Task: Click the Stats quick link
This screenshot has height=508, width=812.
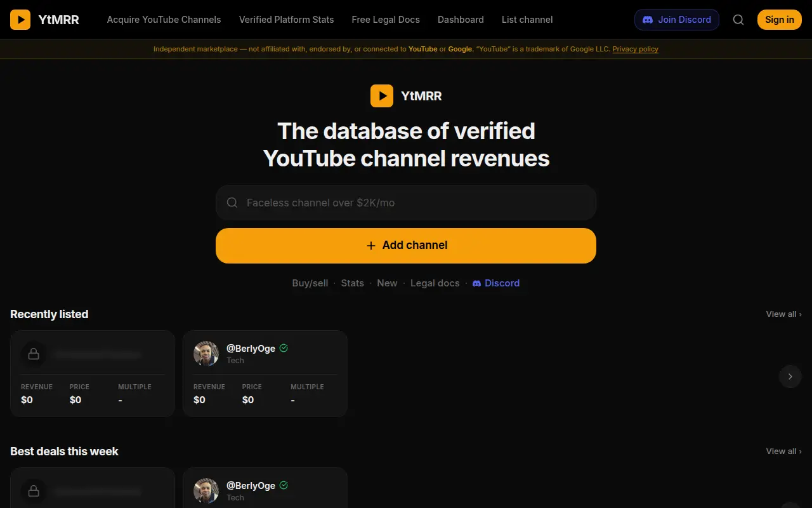Action: [353, 283]
